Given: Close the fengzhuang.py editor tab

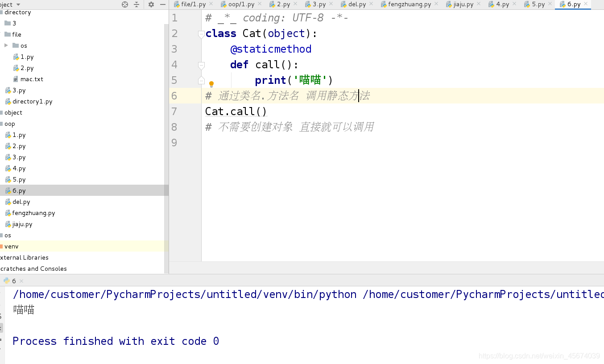Looking at the screenshot, I should (436, 4).
